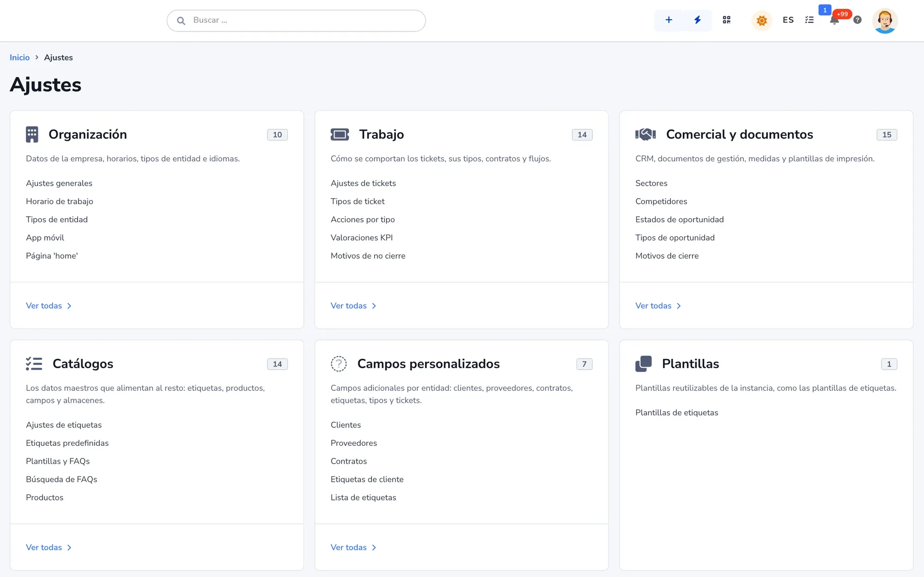Click the Organización building icon
The height and width of the screenshot is (577, 924).
point(32,134)
